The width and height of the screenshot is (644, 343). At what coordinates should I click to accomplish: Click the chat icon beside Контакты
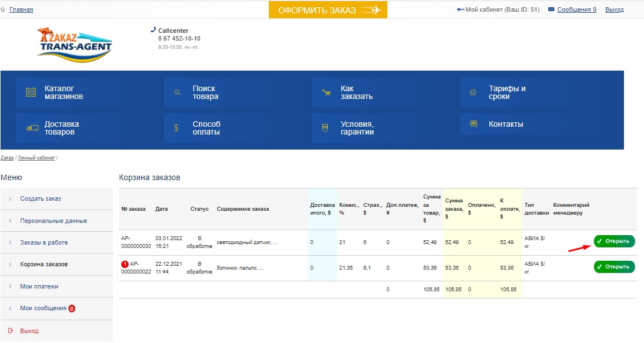coord(474,124)
